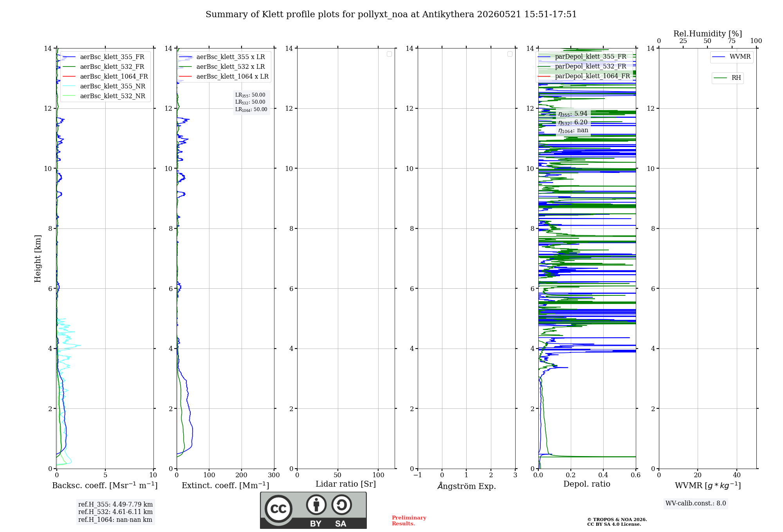The image size is (783, 532).
Task: Click the 0.6 tick on Depol. ratio axis
Action: tap(636, 475)
